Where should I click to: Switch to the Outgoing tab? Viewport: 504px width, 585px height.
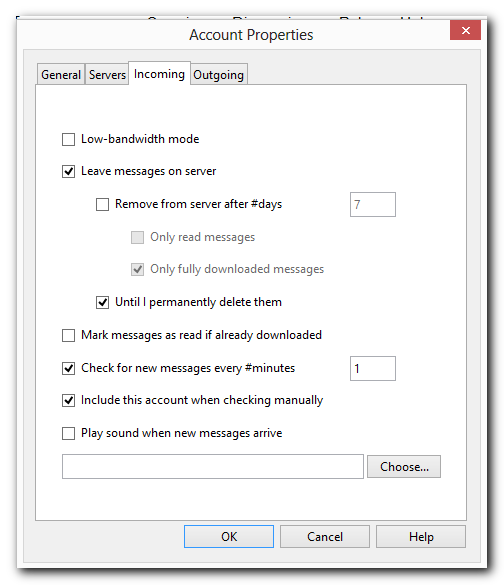pyautogui.click(x=219, y=75)
